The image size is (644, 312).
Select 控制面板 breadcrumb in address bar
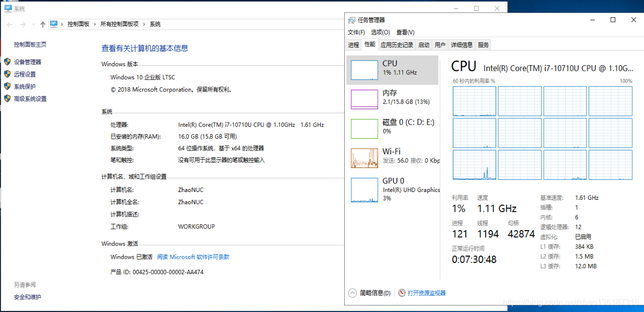pyautogui.click(x=78, y=24)
